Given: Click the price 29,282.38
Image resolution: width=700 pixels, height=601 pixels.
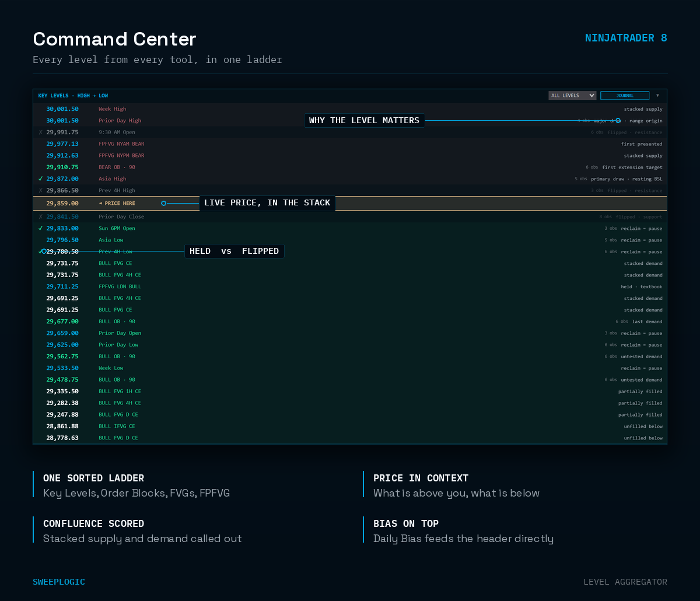Looking at the screenshot, I should (x=62, y=403).
